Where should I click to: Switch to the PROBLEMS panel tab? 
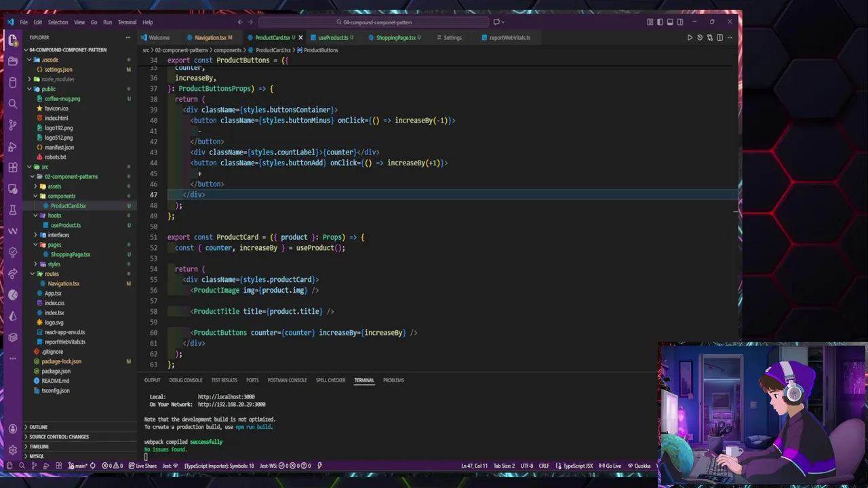click(393, 380)
